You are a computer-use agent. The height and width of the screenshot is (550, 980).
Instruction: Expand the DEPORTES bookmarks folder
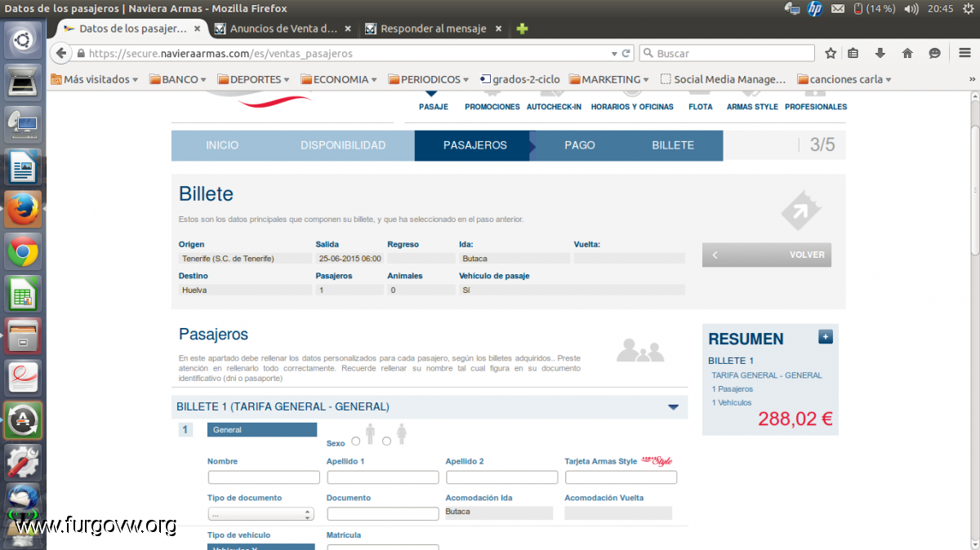click(254, 79)
